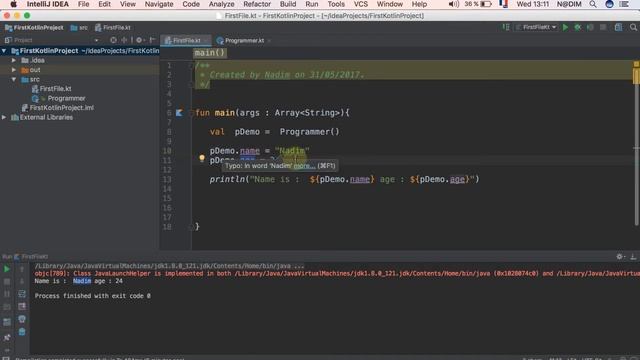Open Search Everywhere magnifier in IDE toolbar
This screenshot has height=360, width=640.
click(x=633, y=27)
